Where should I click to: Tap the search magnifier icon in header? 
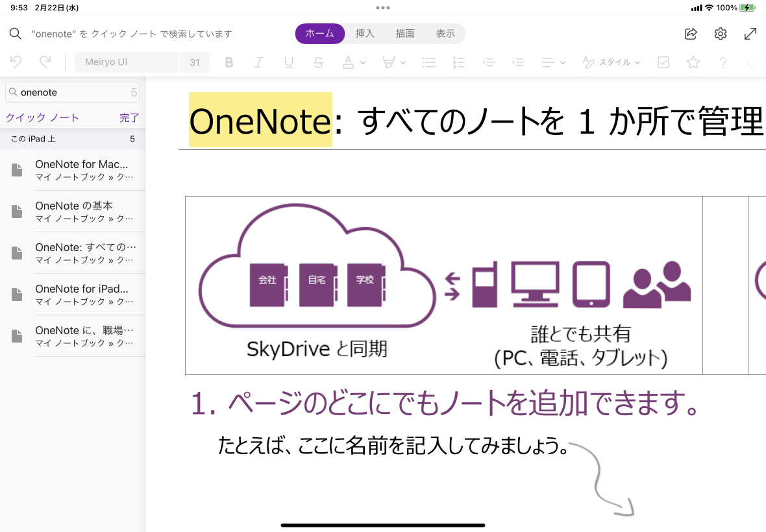(16, 34)
